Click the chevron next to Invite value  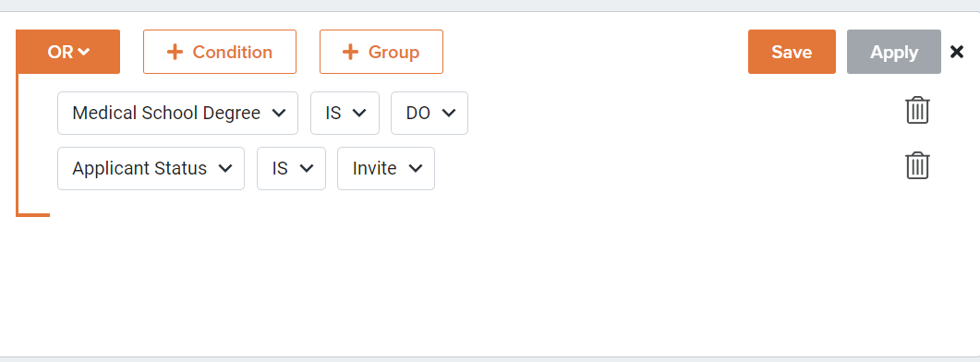[x=416, y=168]
